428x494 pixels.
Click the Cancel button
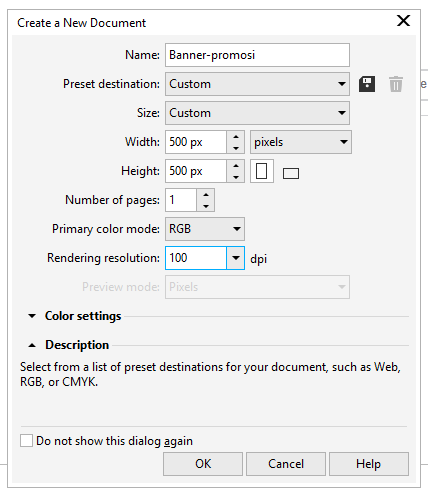[286, 464]
